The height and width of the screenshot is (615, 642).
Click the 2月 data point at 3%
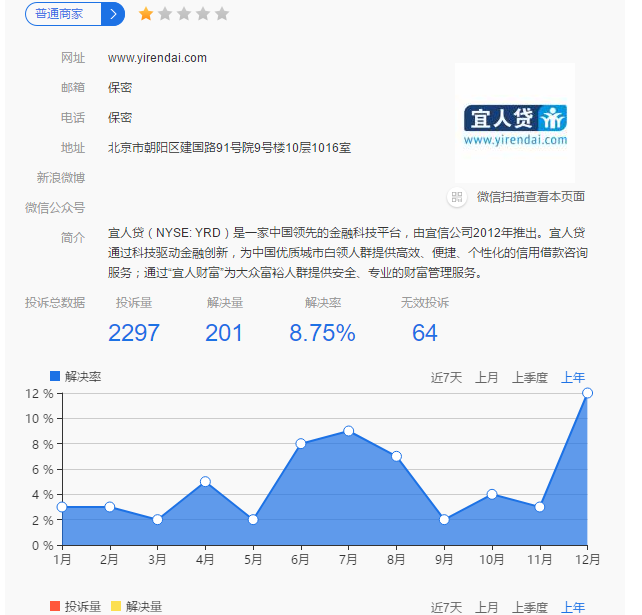[110, 507]
